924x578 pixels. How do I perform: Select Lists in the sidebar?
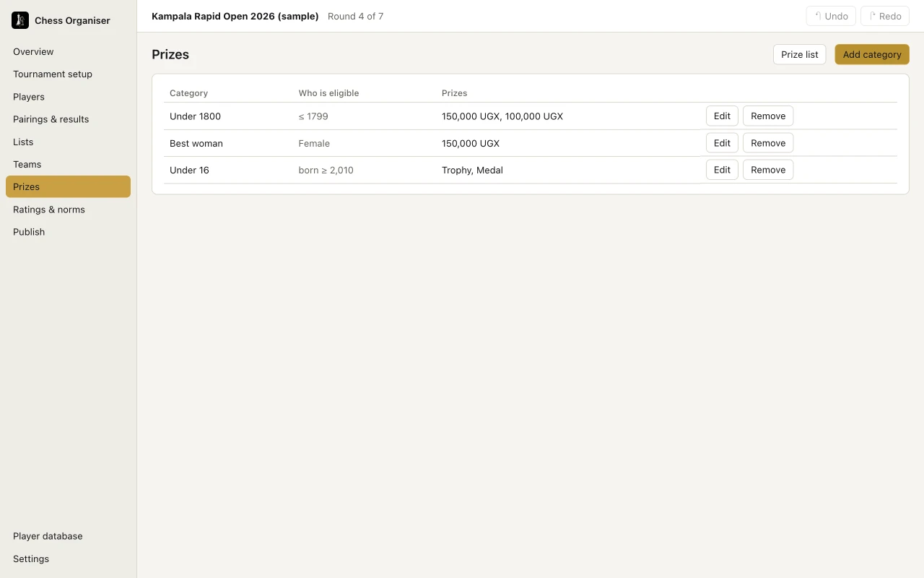[x=68, y=142]
